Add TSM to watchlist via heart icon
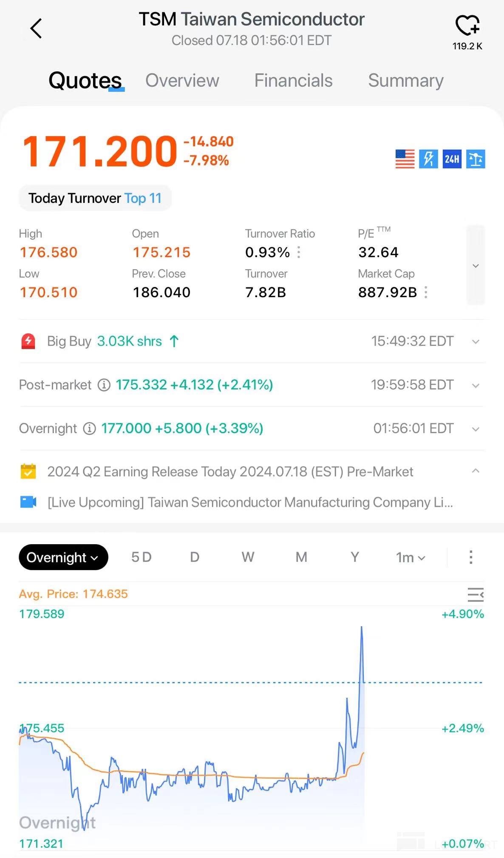This screenshot has height=858, width=504. (467, 25)
